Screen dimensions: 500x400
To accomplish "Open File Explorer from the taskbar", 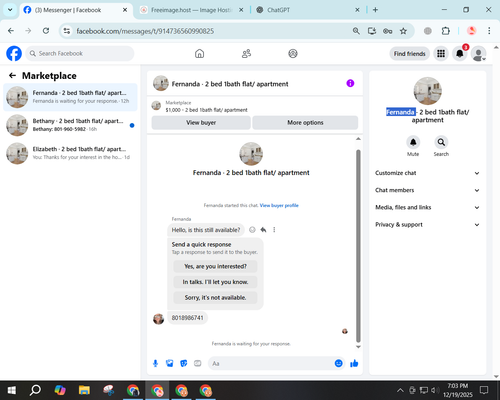I will 84,390.
